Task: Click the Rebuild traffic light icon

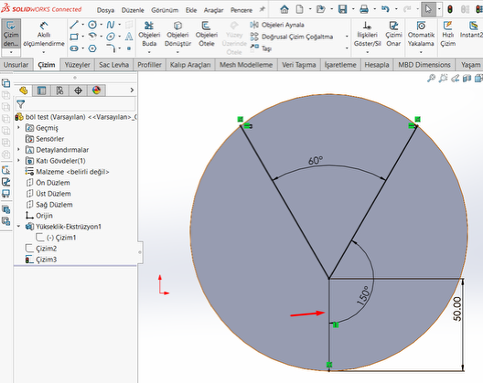Action: [x=450, y=9]
